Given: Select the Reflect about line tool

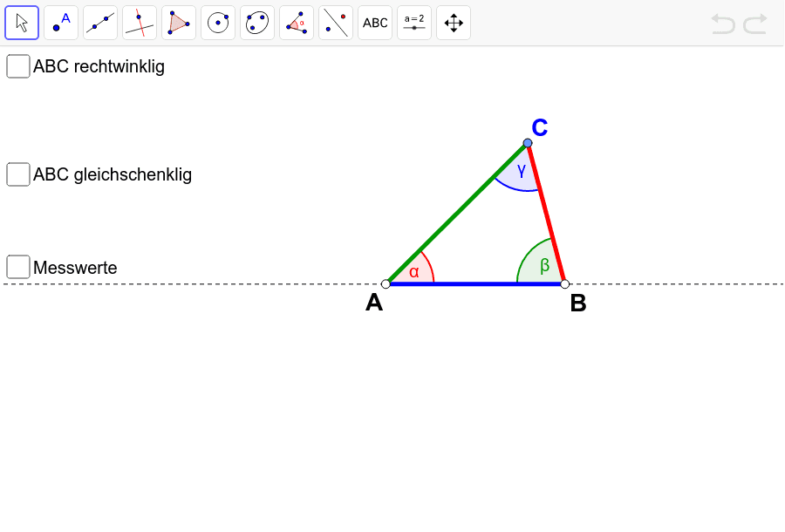Looking at the screenshot, I should click(336, 23).
